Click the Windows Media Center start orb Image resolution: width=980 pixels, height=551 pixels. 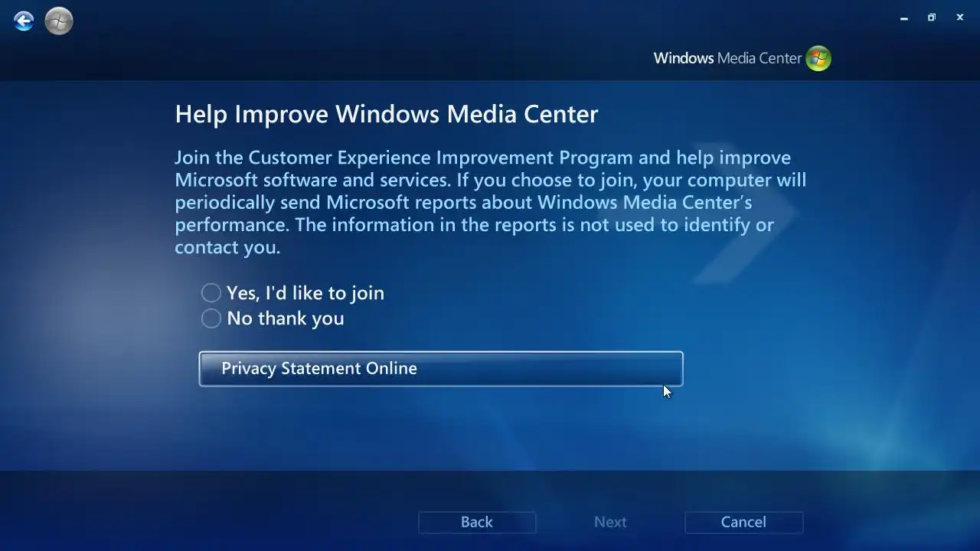[59, 21]
